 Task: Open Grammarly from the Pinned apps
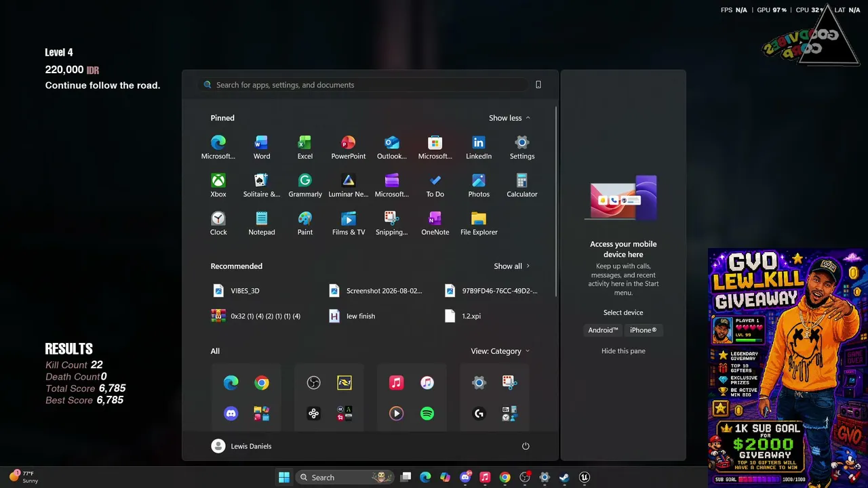[305, 185]
